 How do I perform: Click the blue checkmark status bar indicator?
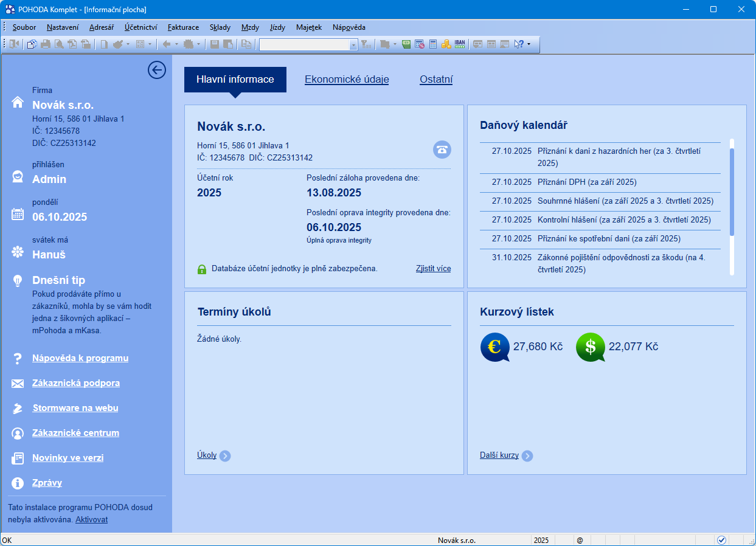tap(721, 540)
